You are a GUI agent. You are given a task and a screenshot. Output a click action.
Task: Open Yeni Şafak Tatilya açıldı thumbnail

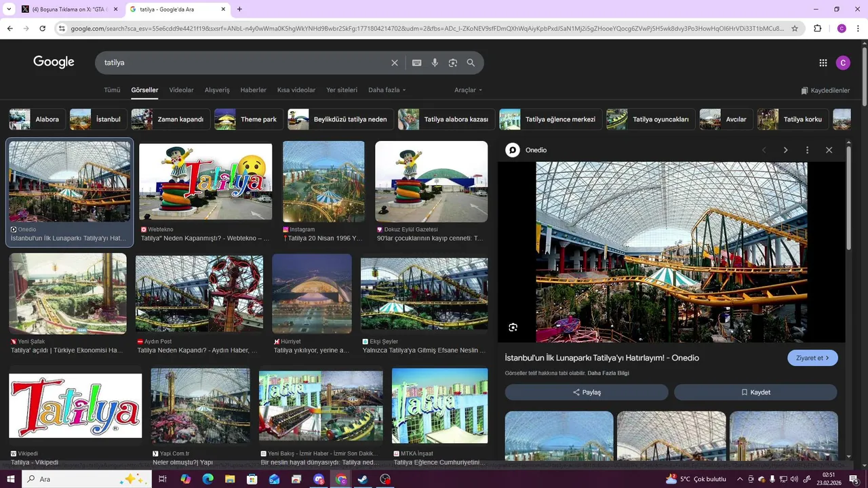click(x=68, y=293)
